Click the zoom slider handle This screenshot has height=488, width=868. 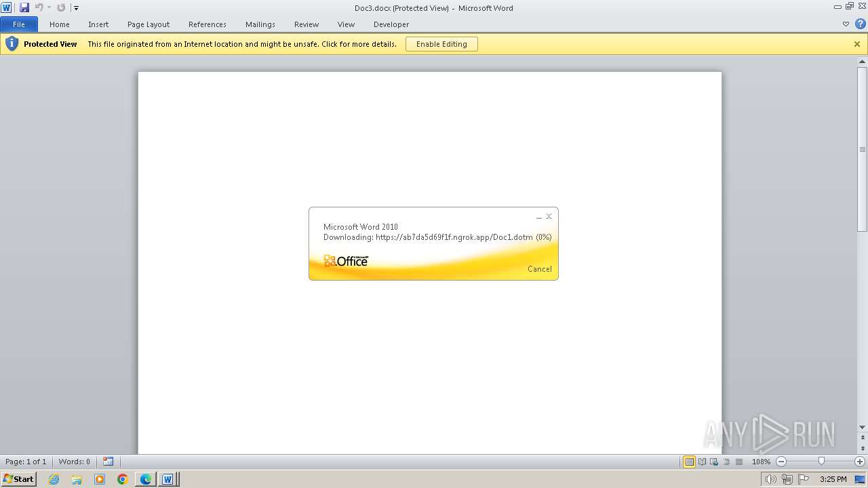pyautogui.click(x=821, y=462)
